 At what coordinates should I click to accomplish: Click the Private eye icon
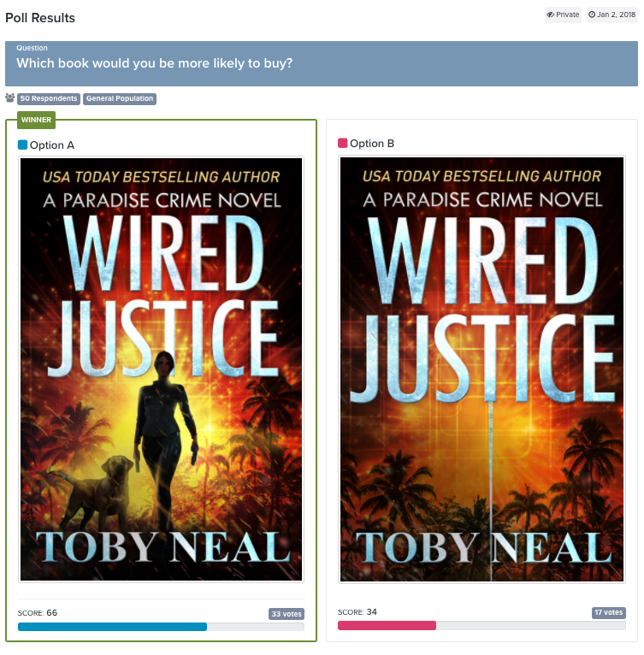tap(551, 15)
